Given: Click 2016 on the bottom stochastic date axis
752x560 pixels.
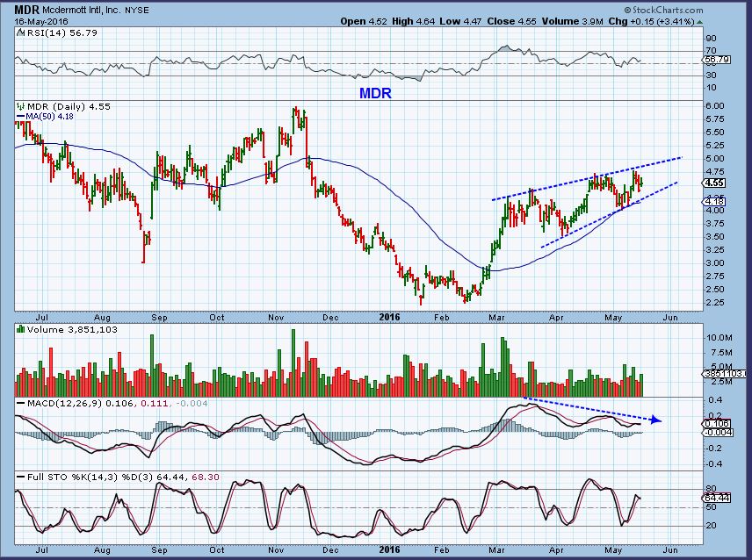Looking at the screenshot, I should (389, 550).
